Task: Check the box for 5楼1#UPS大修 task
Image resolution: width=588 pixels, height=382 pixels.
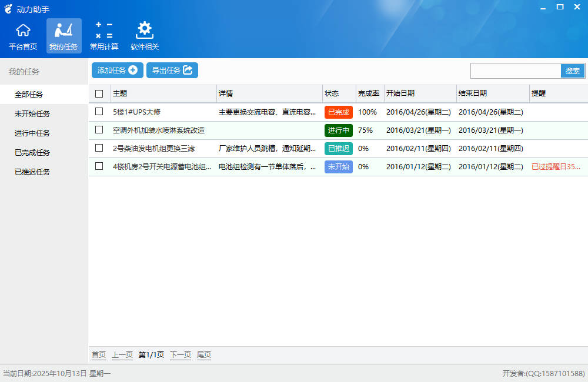Action: click(x=99, y=112)
